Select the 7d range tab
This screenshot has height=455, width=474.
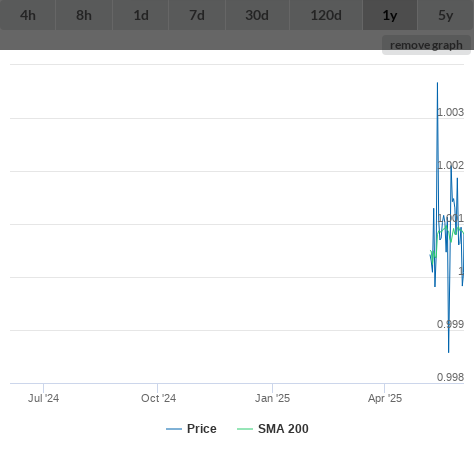click(x=197, y=15)
